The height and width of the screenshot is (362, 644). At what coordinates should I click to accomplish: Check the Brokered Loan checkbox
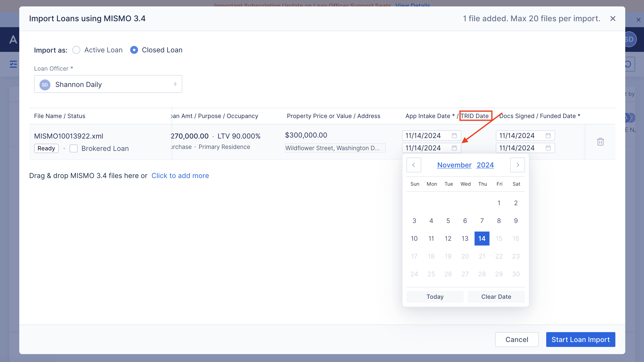tap(74, 148)
